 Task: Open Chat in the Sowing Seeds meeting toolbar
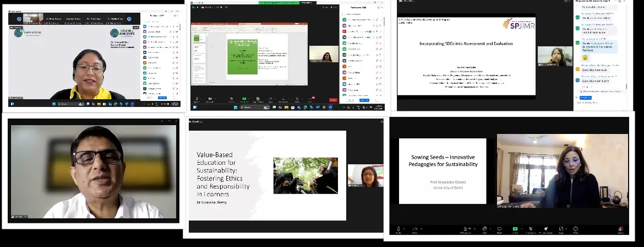[x=483, y=228]
